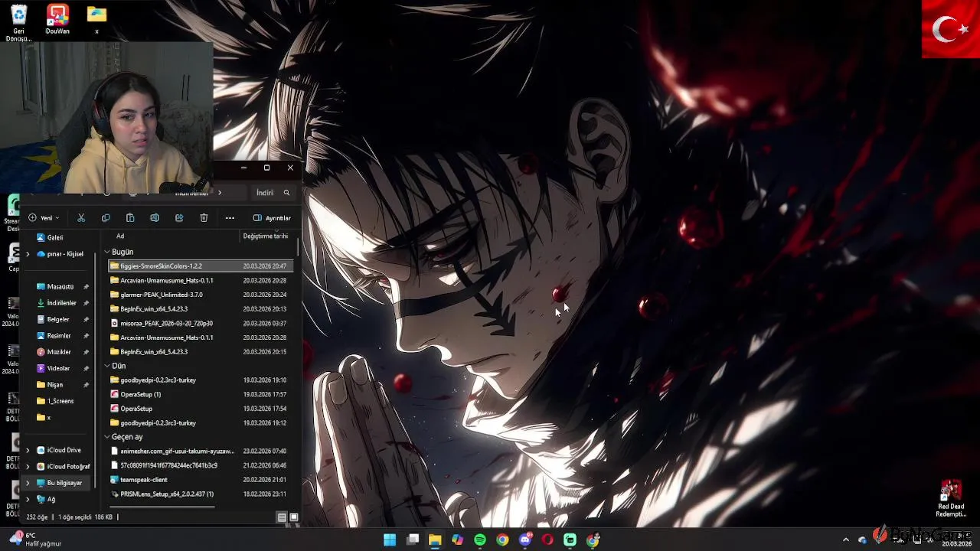The width and height of the screenshot is (980, 551).
Task: Open the DouWan desktop shortcut
Action: coord(57,19)
